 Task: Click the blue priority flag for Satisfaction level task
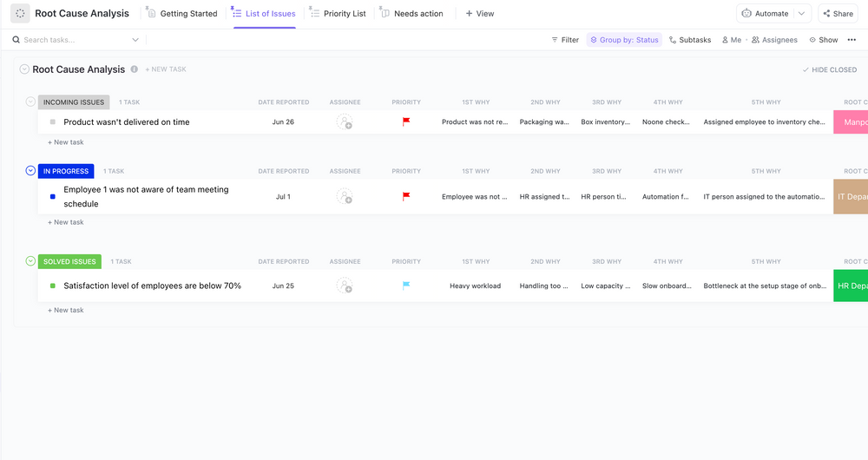[x=406, y=286]
